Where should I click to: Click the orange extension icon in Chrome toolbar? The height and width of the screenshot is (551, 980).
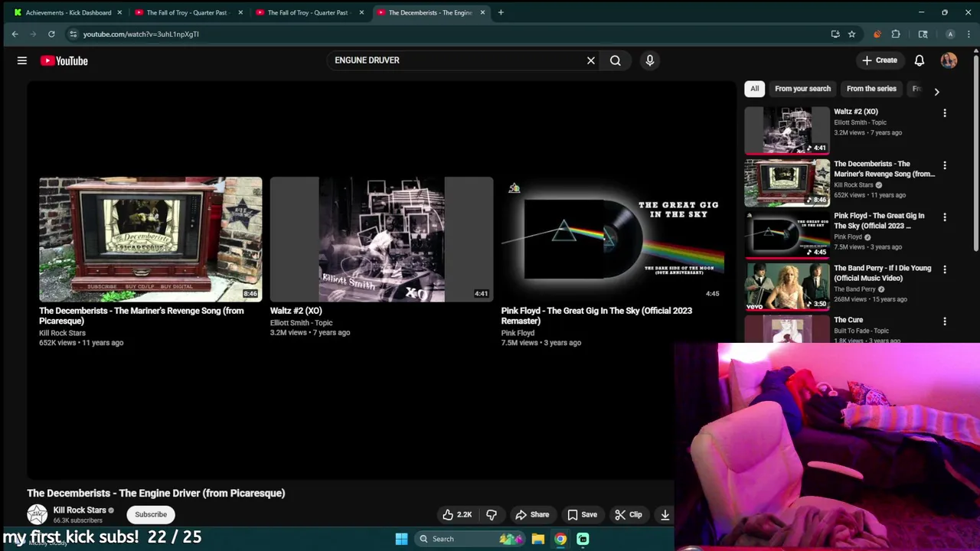click(x=877, y=34)
